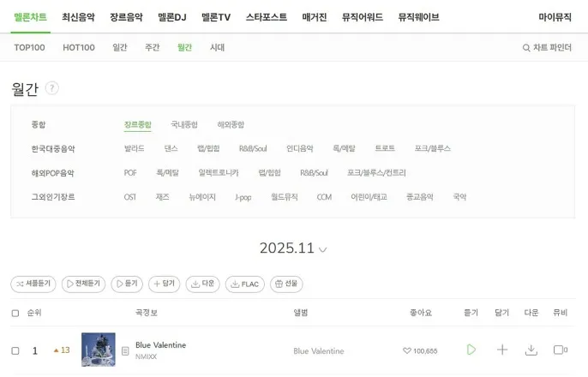The height and width of the screenshot is (377, 588).
Task: Filter by 인디음악 genre
Action: pos(300,148)
